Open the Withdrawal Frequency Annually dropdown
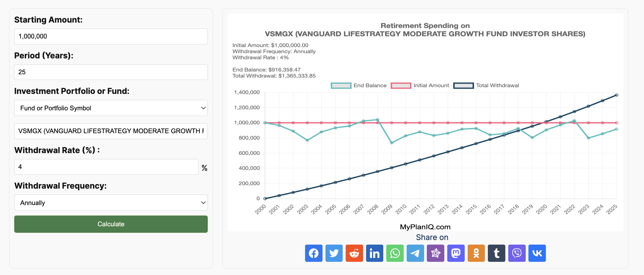The height and width of the screenshot is (275, 644). click(111, 203)
